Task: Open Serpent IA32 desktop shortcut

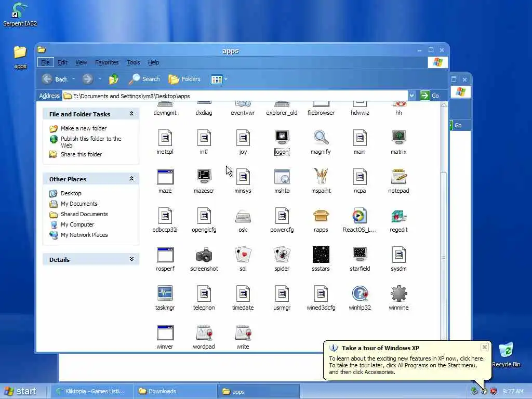Action: 20,14
